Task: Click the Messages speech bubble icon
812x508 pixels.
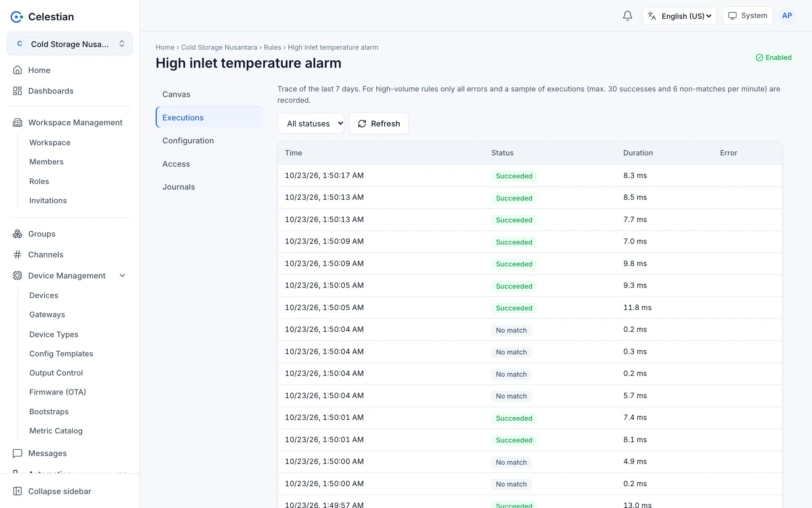Action: 17,453
